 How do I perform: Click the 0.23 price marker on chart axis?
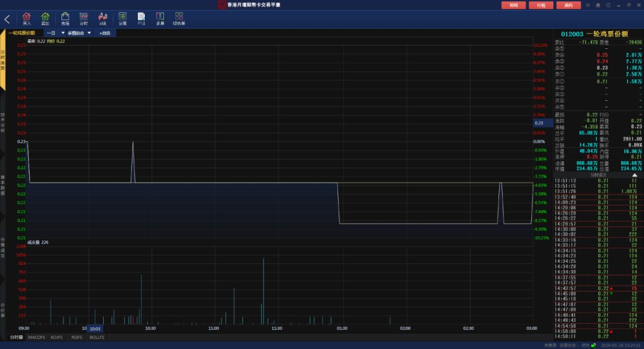543,123
